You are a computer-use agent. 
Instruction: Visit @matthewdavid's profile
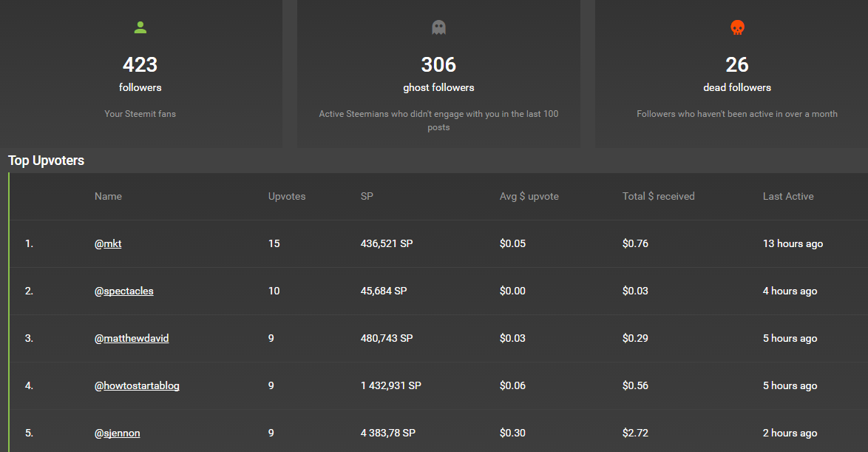tap(132, 338)
